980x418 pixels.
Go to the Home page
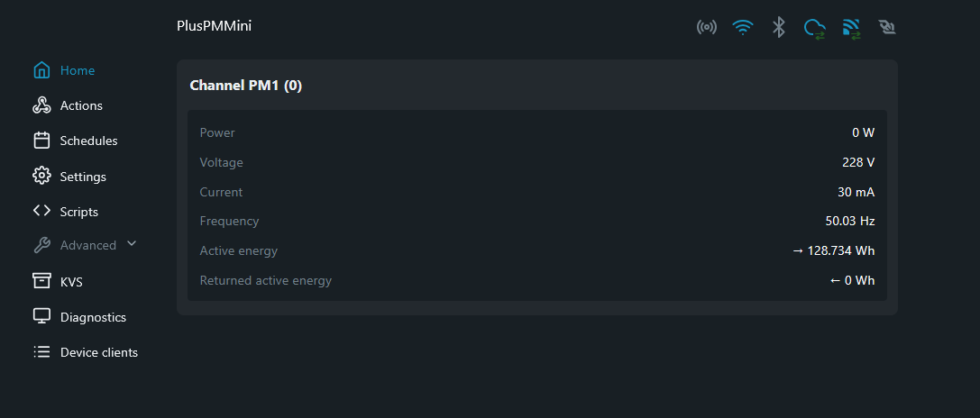tap(77, 70)
